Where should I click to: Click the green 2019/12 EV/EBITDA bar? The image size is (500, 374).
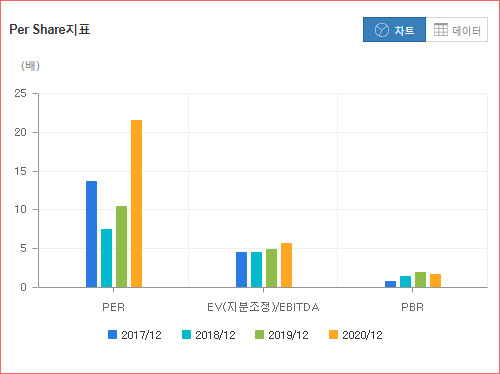(271, 268)
